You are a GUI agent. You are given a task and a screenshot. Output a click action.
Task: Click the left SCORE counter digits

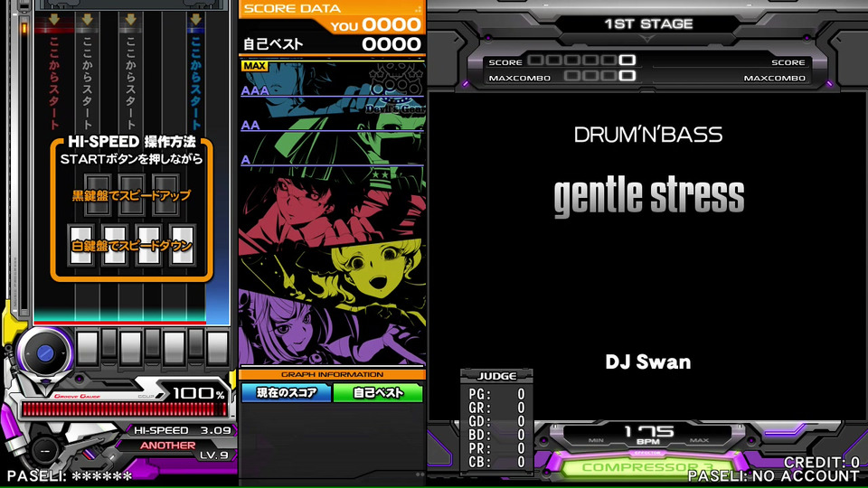pos(581,60)
